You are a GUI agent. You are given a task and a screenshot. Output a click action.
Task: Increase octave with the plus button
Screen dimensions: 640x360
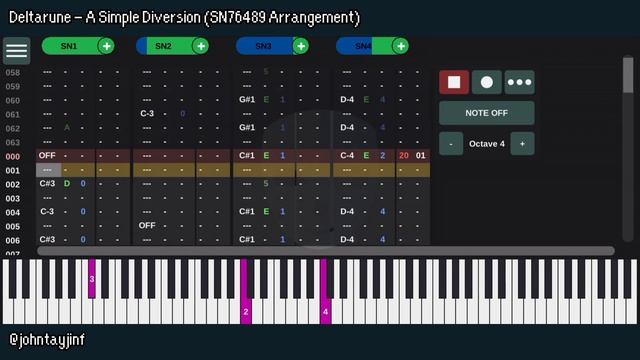522,144
